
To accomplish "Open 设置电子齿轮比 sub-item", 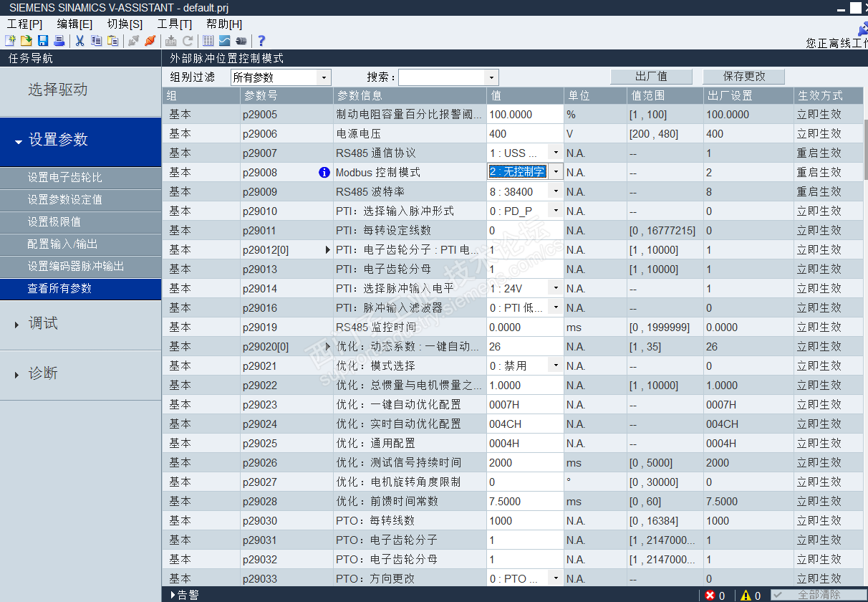I will [80, 178].
